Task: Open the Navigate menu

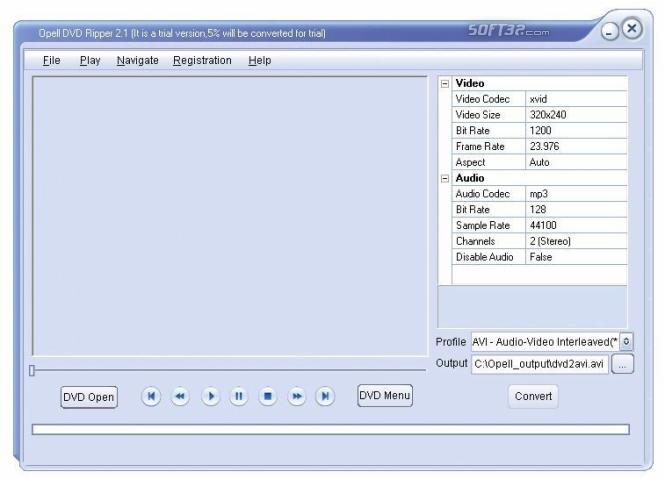Action: pos(137,61)
